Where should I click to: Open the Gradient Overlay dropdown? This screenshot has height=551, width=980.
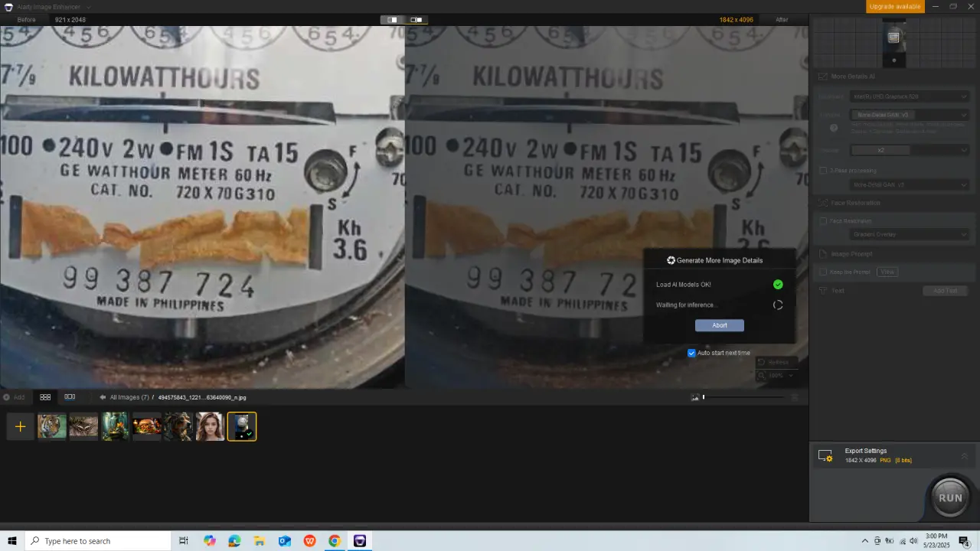coord(910,234)
